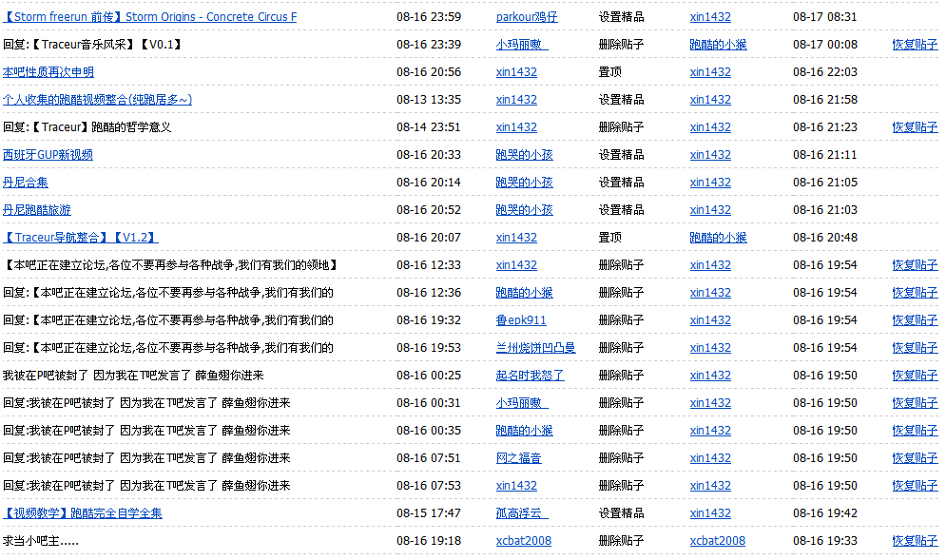Open author 跑哭的小孩 on the 西班牙GUP新视频 row
Screen dimensions: 946x560
click(524, 155)
